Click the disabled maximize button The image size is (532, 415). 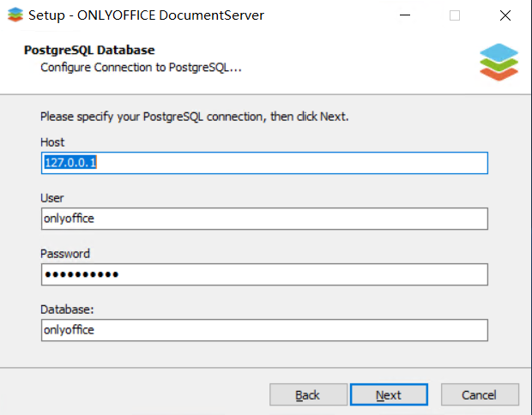(x=455, y=15)
